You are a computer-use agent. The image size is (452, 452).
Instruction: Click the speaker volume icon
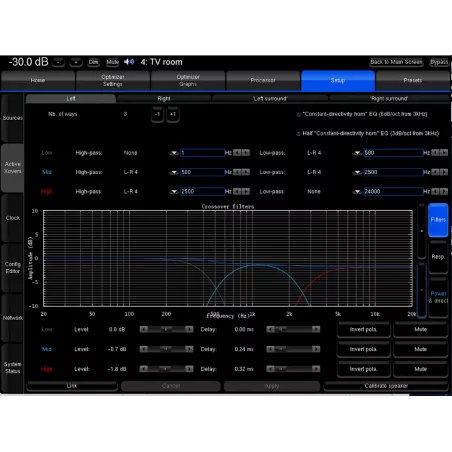(x=129, y=62)
